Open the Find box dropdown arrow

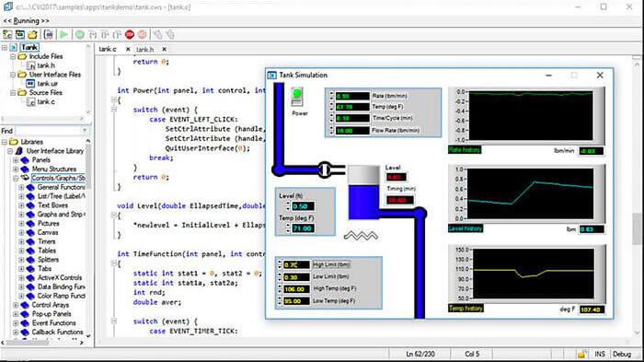pos(85,131)
